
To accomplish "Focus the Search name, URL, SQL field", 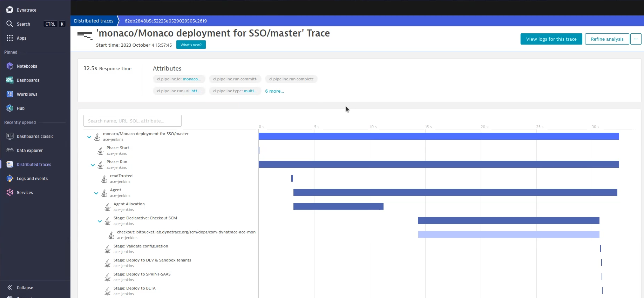I will 133,121.
